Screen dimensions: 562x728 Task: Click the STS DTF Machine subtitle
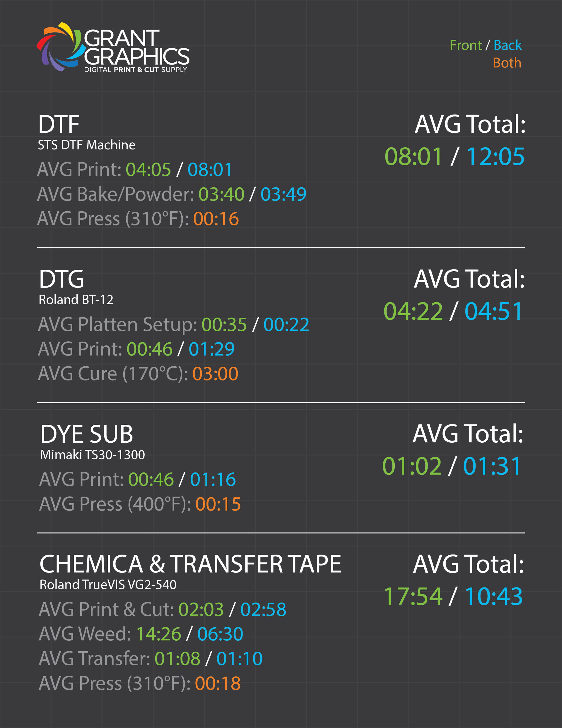87,145
